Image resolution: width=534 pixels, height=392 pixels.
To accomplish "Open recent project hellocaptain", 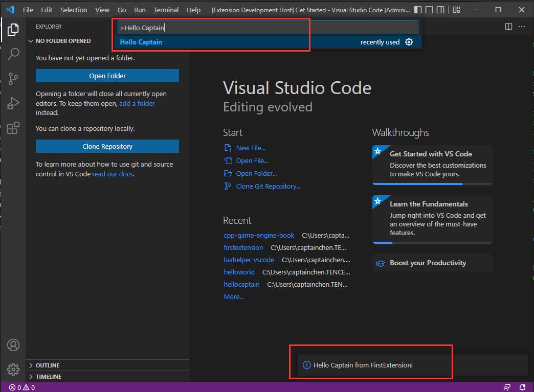I will (x=241, y=285).
